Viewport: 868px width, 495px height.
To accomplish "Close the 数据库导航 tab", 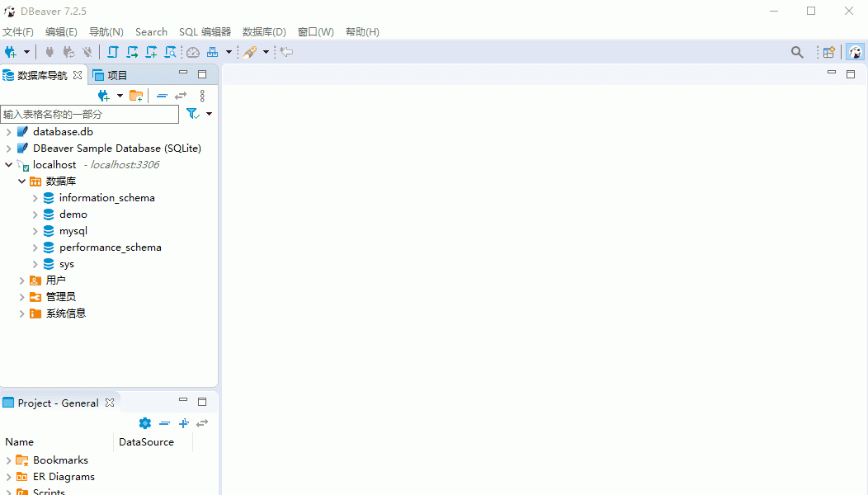I will point(78,75).
